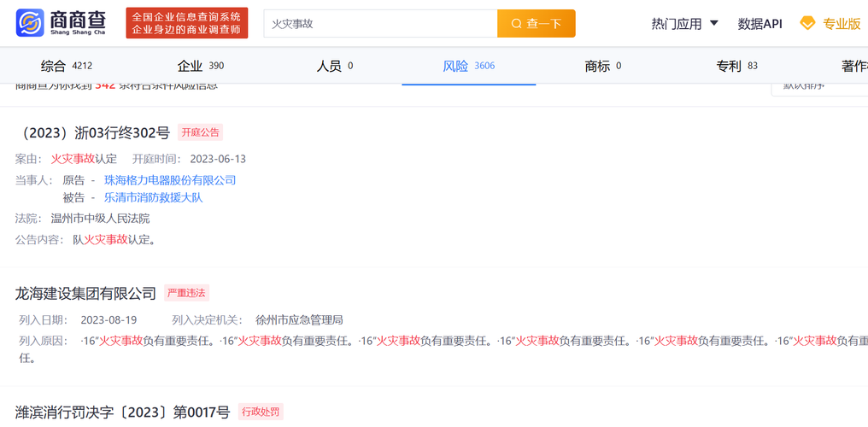
Task: Open the 专业版 link
Action: point(842,24)
